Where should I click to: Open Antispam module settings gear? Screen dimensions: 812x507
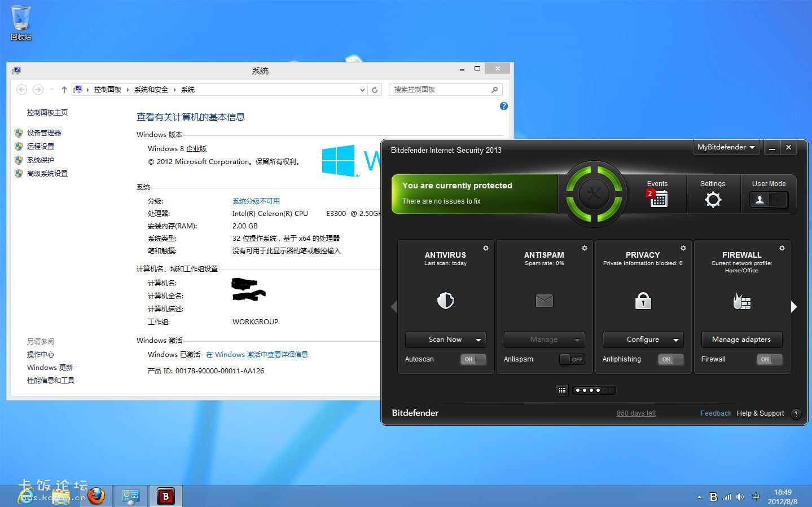pyautogui.click(x=585, y=248)
